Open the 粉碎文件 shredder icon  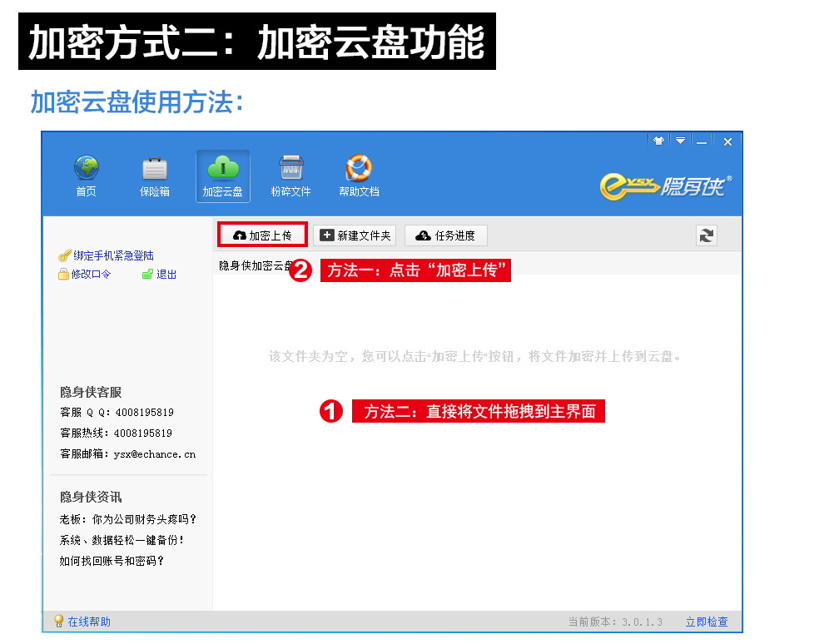point(290,176)
